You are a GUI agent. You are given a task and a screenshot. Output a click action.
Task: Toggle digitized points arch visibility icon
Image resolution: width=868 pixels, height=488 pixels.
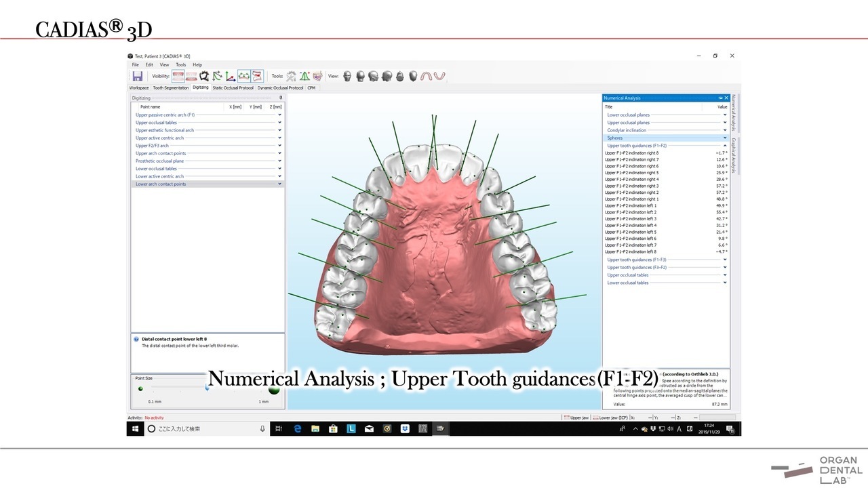244,77
